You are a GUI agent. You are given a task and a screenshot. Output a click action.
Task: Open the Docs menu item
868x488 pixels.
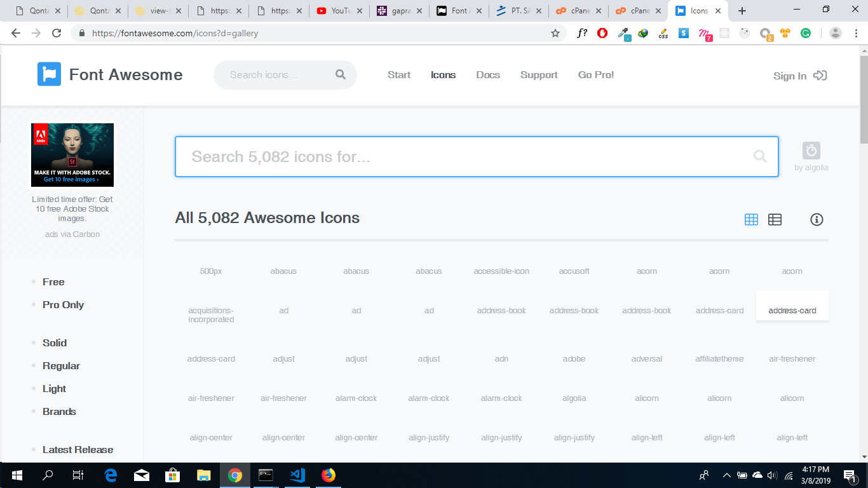pos(488,74)
